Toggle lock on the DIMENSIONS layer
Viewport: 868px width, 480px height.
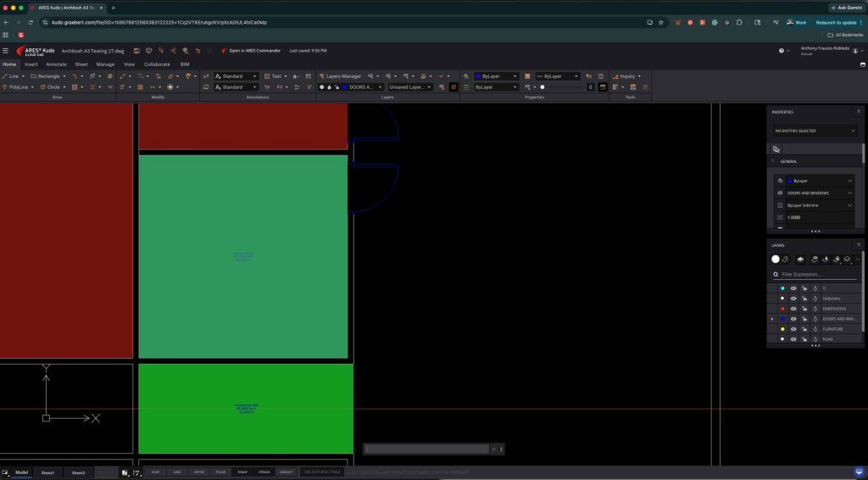click(804, 309)
